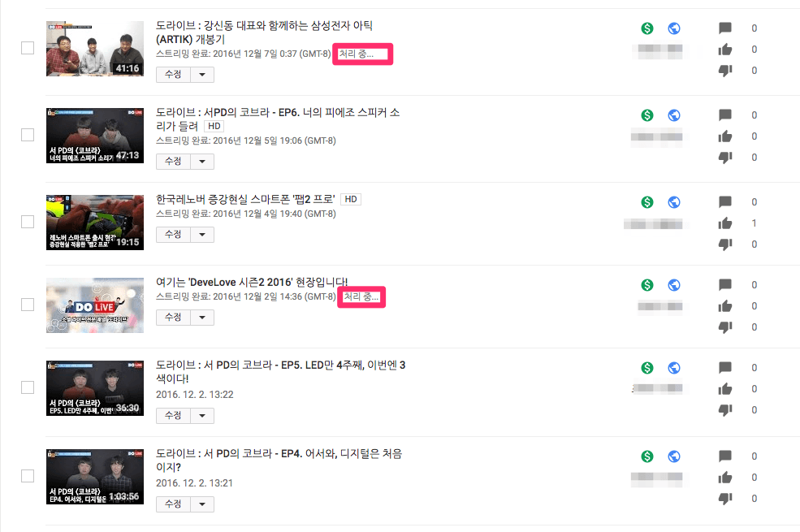Image resolution: width=800 pixels, height=532 pixels.
Task: Click thumbs-up icon for EP4 video row
Action: pos(725,478)
